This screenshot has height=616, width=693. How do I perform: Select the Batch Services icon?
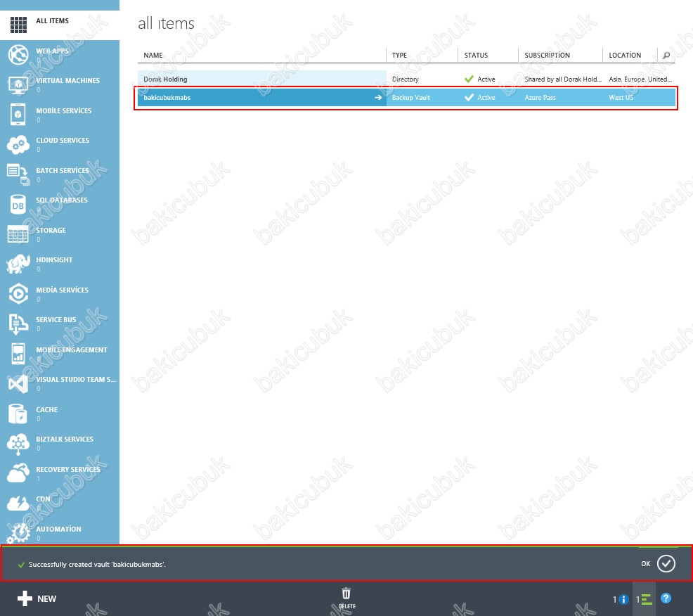coord(18,174)
